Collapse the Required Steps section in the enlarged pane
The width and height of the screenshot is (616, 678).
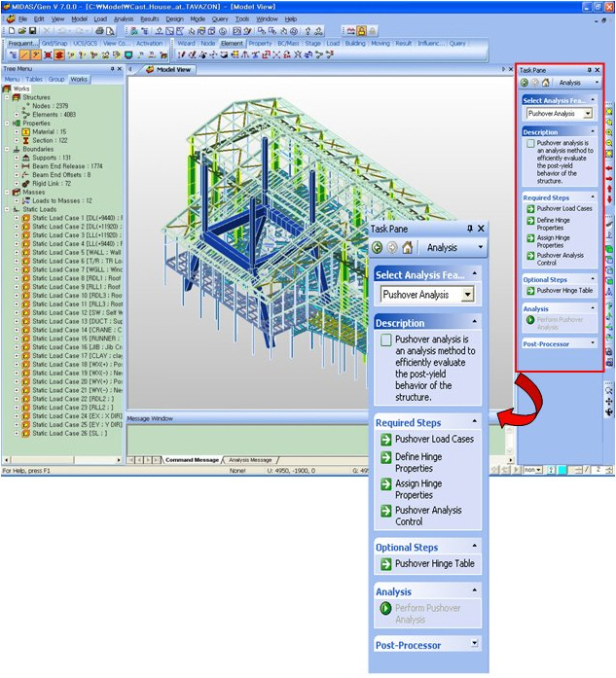[475, 422]
